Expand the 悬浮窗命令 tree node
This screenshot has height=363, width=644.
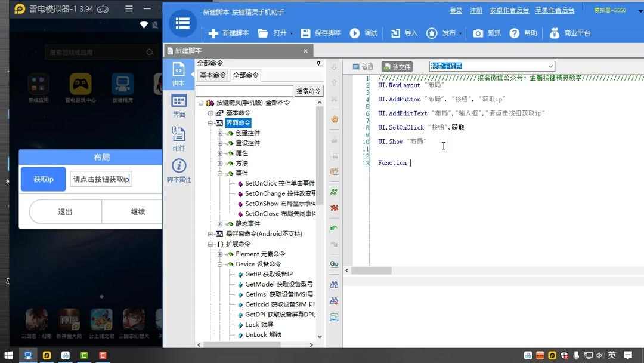[211, 233]
